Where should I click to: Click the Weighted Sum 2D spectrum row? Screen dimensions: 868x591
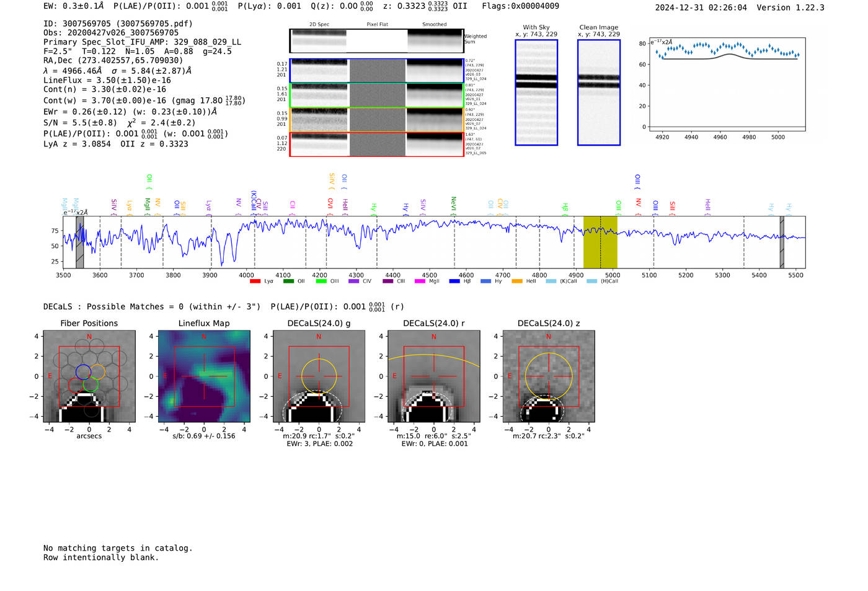pyautogui.click(x=377, y=41)
